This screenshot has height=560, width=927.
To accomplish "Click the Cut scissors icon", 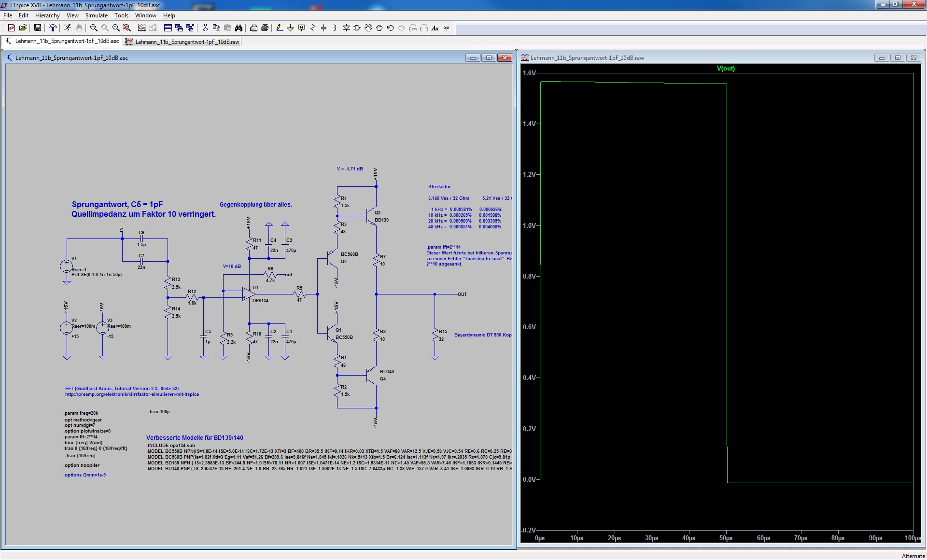I will click(x=205, y=28).
